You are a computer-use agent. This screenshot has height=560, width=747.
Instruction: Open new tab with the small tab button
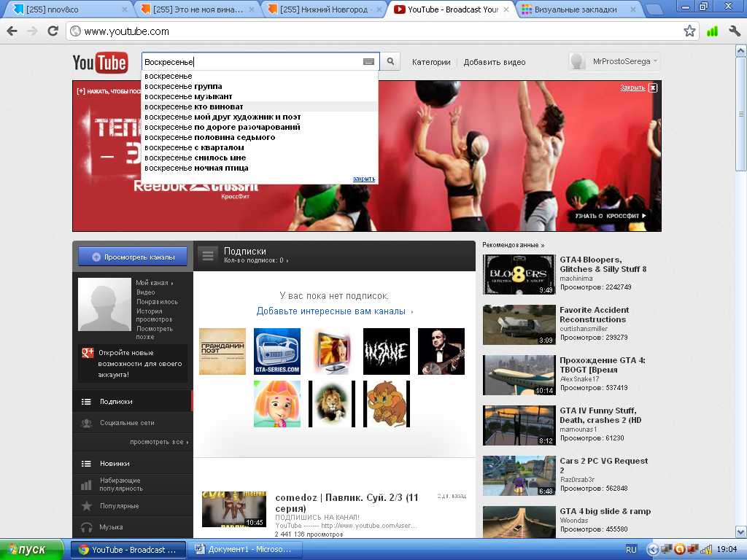click(654, 9)
